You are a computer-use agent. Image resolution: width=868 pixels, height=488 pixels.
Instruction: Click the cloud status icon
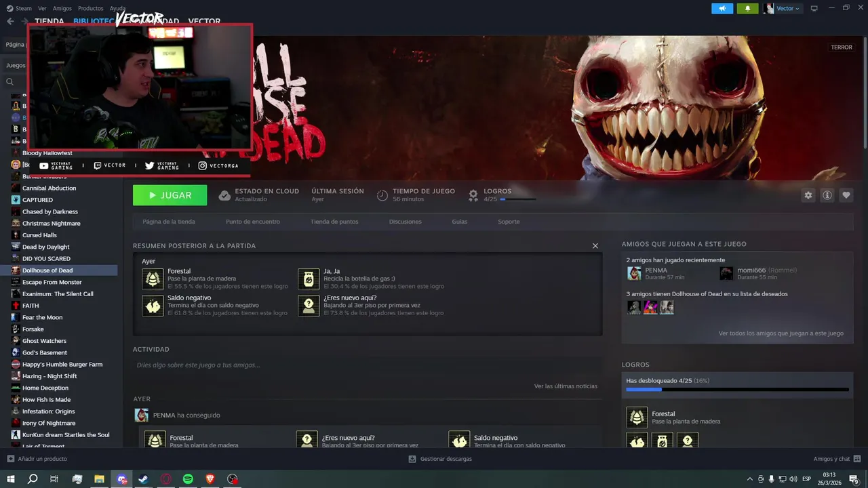[x=224, y=195]
